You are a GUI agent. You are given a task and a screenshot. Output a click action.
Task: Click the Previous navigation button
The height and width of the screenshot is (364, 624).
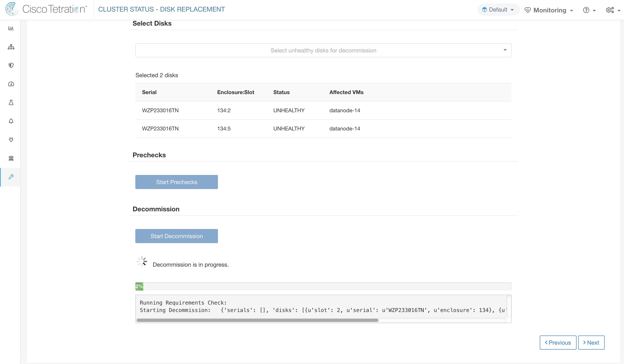point(558,342)
